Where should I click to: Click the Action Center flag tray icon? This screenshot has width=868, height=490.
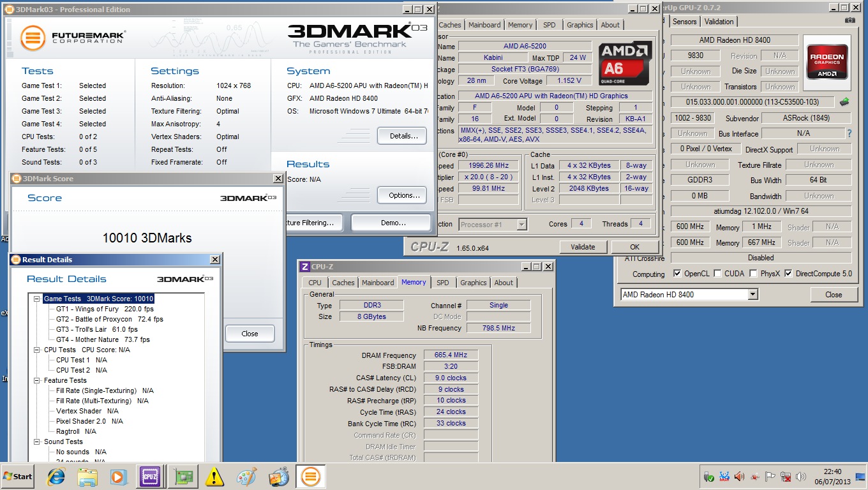tap(770, 477)
